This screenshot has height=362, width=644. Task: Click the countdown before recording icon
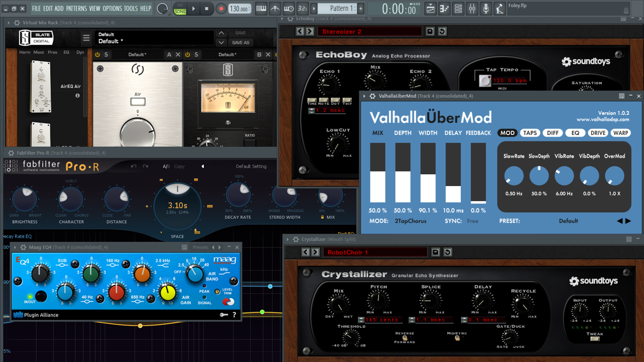click(x=302, y=8)
